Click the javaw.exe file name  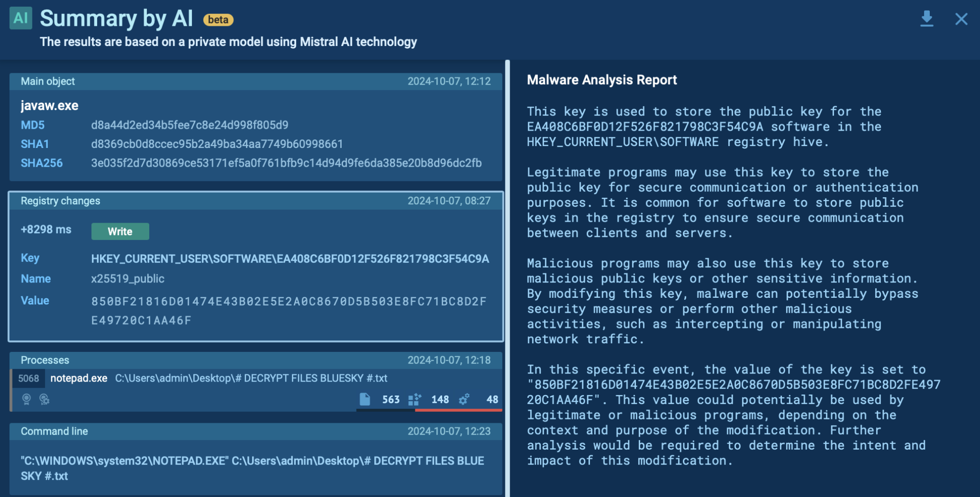[x=49, y=105]
